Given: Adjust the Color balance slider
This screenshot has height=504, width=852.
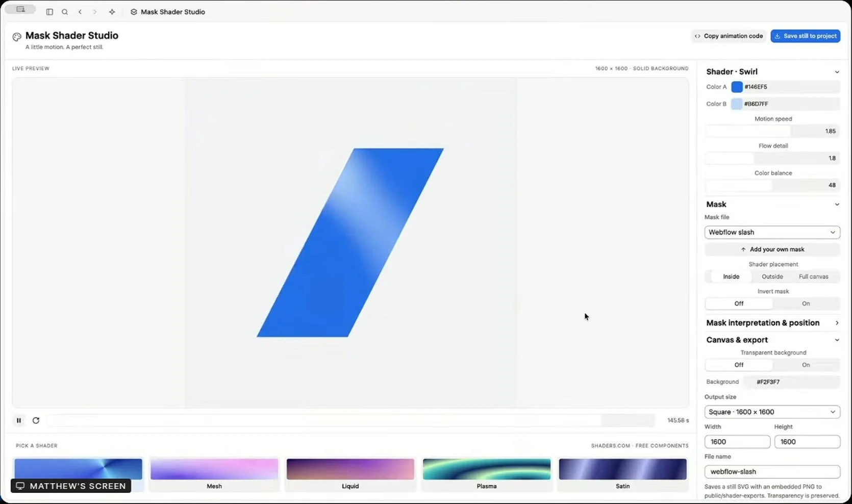Looking at the screenshot, I should coord(772,185).
